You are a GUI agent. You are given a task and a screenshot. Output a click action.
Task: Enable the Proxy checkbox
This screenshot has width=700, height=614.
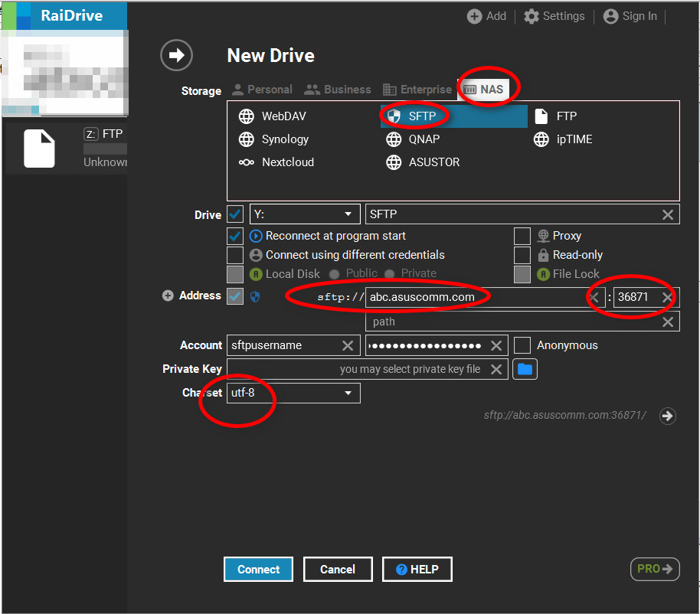pos(522,236)
